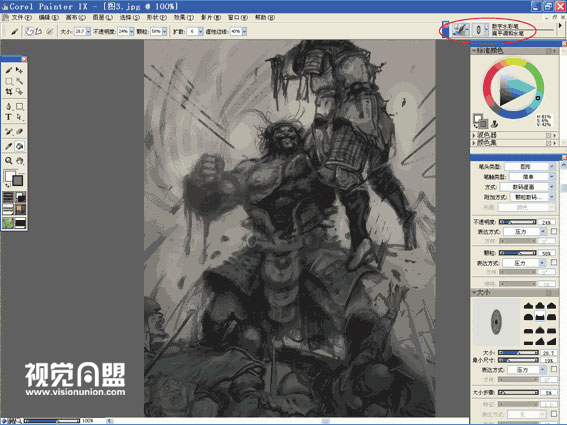The image size is (567, 425).
Task: Select the Shape Selection arrow tool
Action: [x=20, y=117]
